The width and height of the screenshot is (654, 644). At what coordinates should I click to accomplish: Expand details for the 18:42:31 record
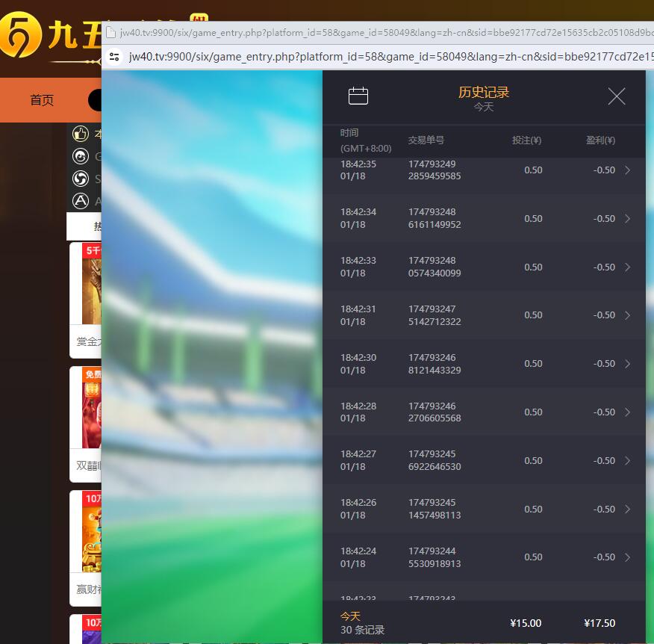click(627, 315)
